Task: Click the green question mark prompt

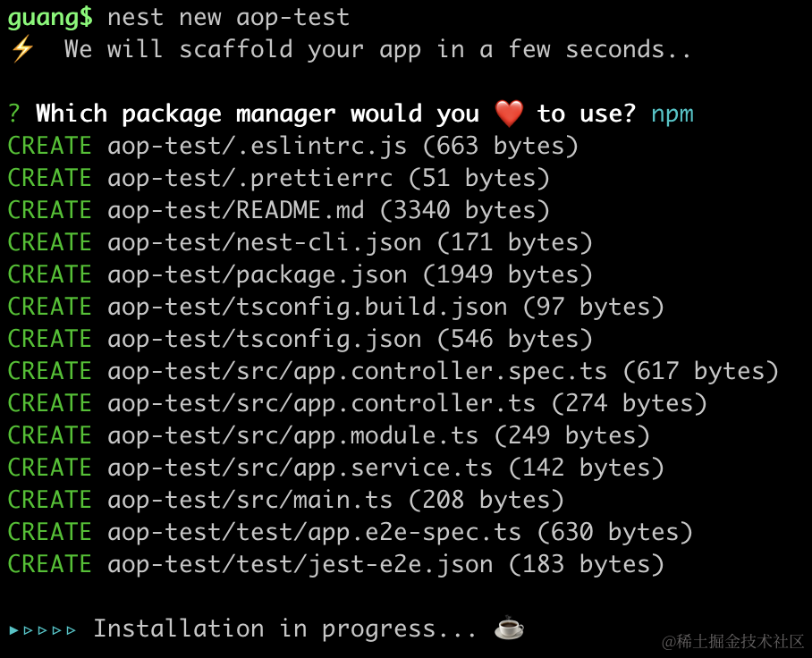Action: click(14, 114)
